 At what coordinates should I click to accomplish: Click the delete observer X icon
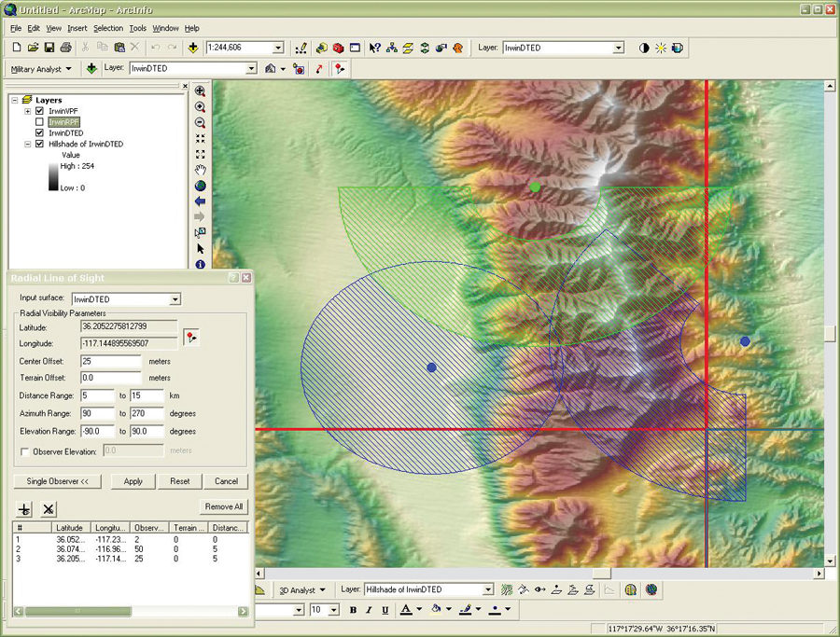click(x=49, y=508)
